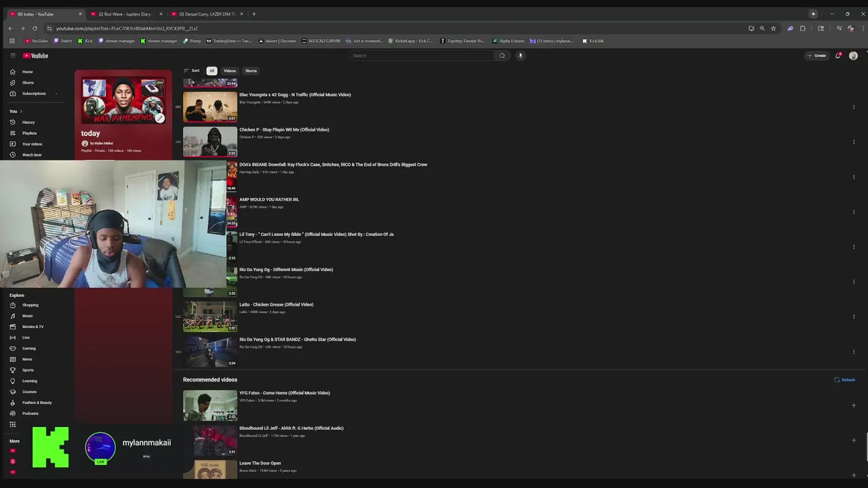Viewport: 868px width, 488px height.
Task: Open Your videos in the sidebar
Action: tap(32, 144)
